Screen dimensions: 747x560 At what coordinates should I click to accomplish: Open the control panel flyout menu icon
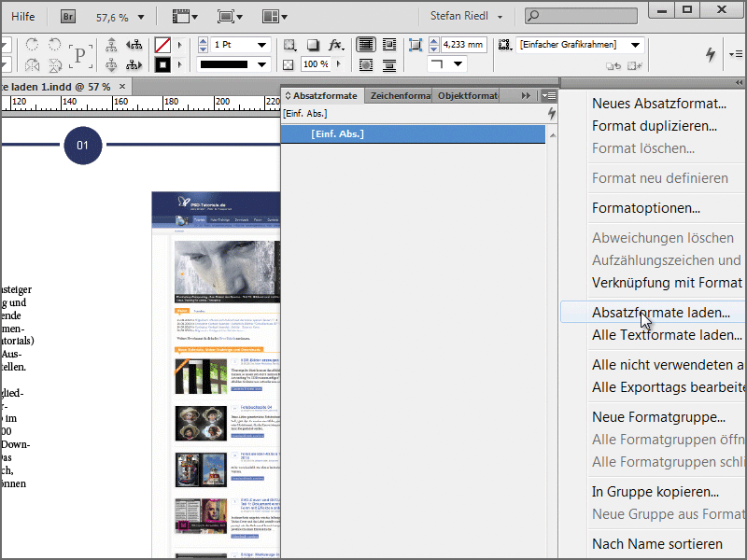pos(736,54)
